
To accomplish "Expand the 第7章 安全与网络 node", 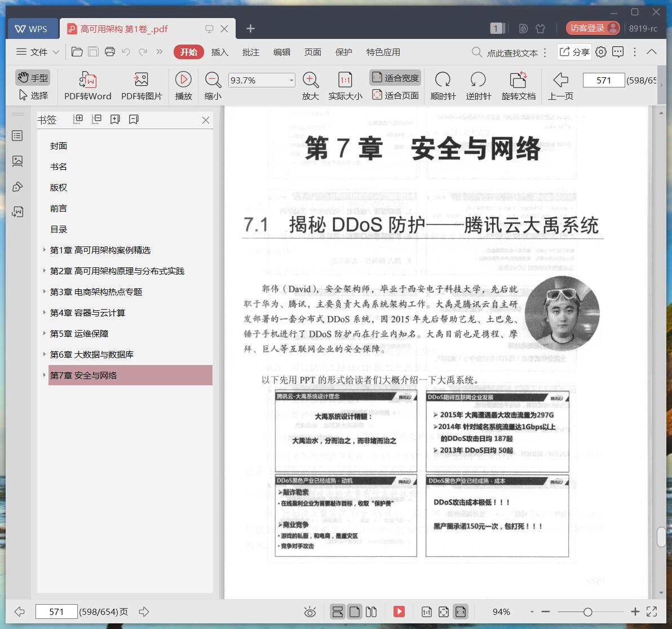I will [44, 375].
